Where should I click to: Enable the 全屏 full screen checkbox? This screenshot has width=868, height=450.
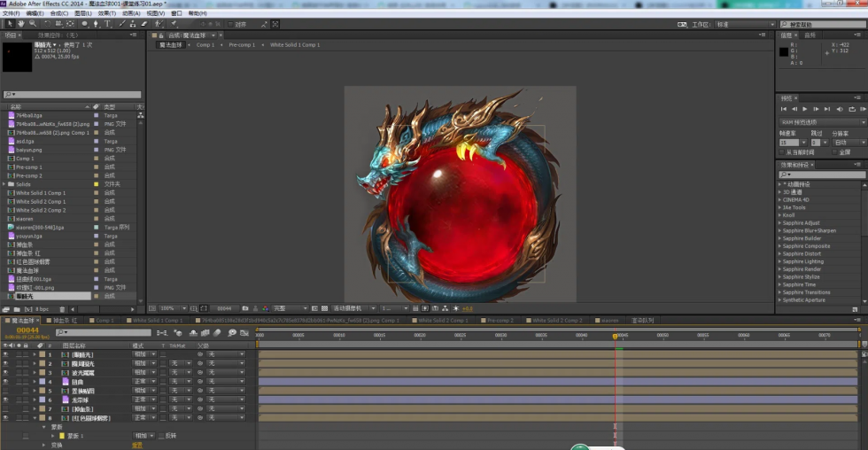(x=835, y=152)
